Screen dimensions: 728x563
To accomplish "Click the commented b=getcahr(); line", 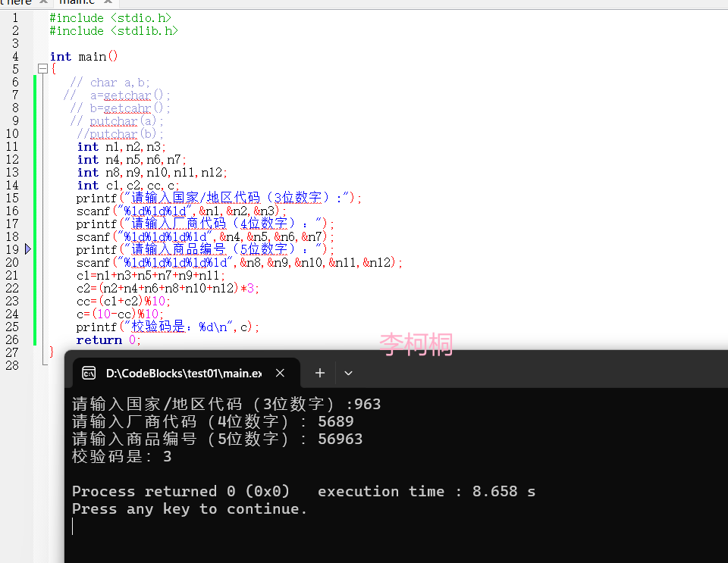I will [121, 108].
